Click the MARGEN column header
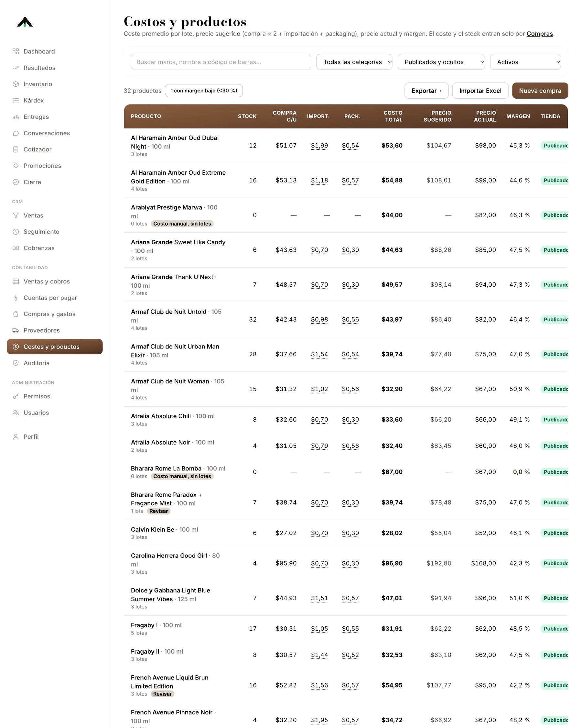582x728 pixels. click(x=518, y=116)
